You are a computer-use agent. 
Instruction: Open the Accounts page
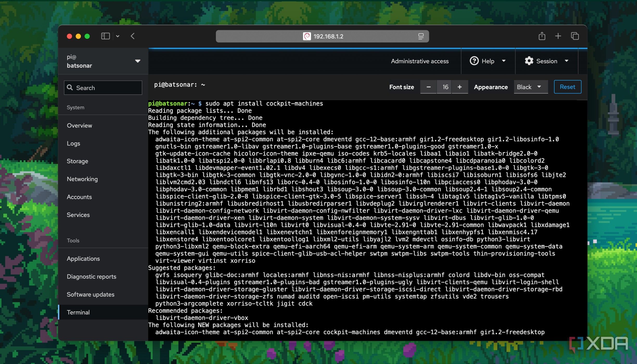tap(103, 197)
